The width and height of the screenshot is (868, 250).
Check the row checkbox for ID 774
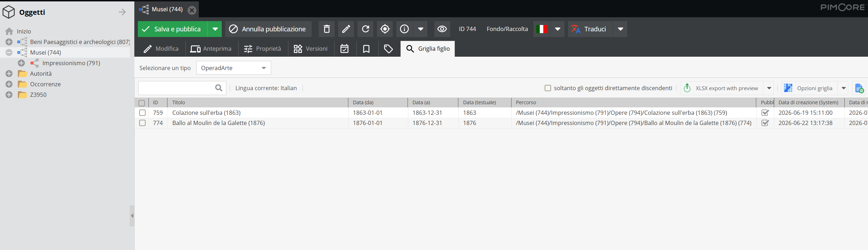pyautogui.click(x=142, y=123)
